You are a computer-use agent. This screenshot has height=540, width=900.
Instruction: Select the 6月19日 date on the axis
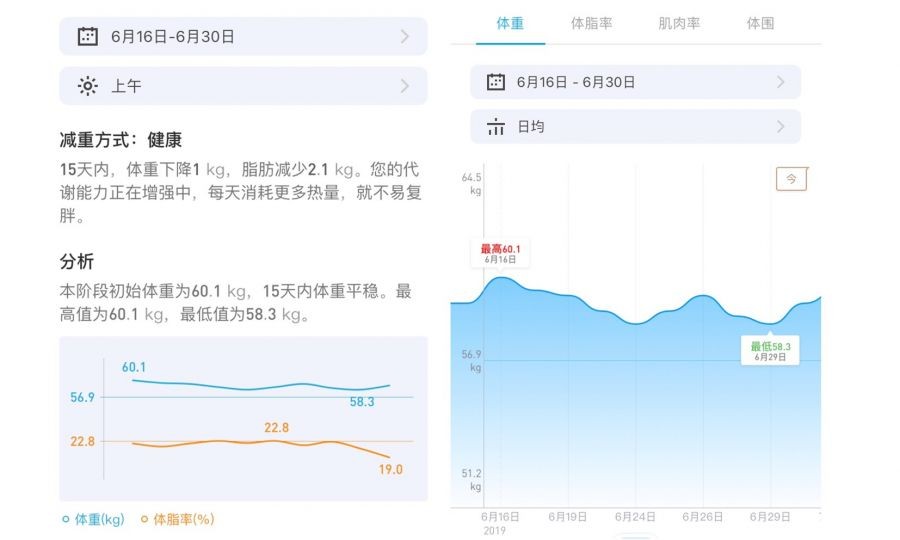567,517
